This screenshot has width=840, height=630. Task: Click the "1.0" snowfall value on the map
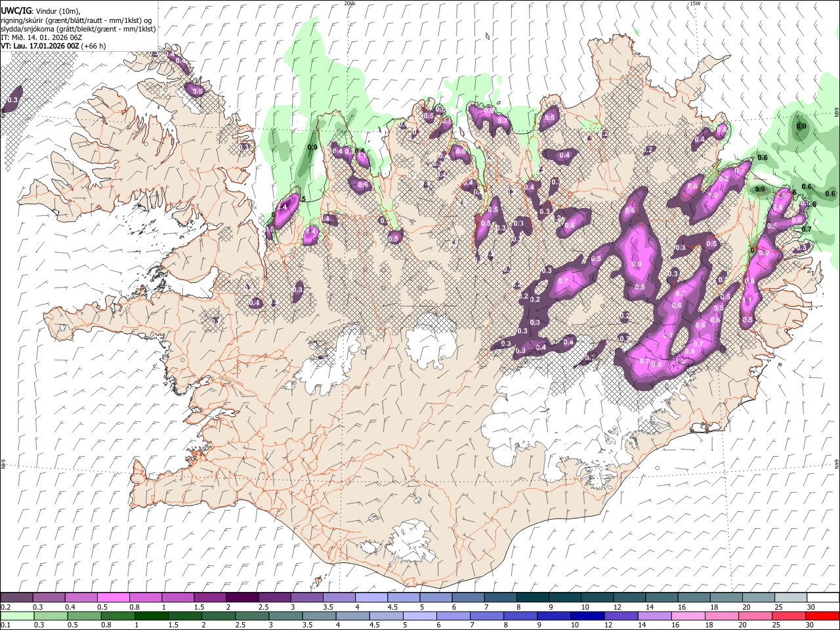coord(712,196)
